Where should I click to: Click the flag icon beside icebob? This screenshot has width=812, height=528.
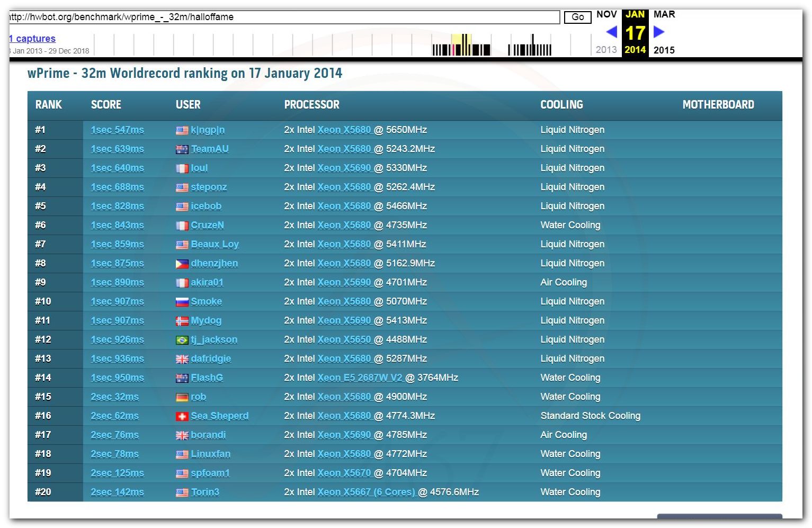click(x=182, y=207)
